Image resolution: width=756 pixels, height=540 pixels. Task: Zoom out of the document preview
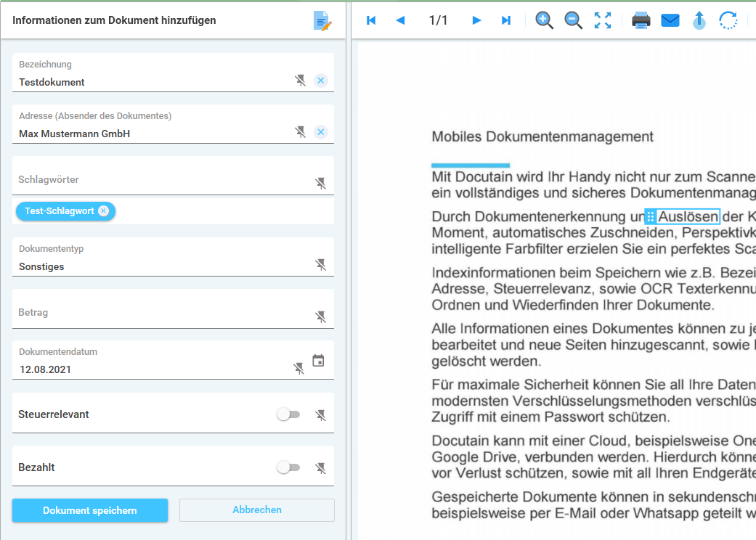point(573,20)
